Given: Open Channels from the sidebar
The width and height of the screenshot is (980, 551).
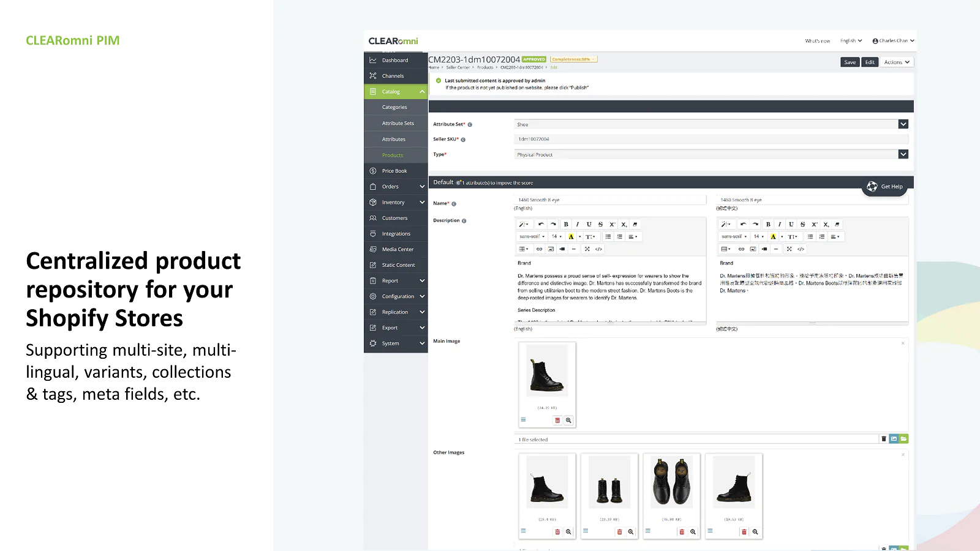Looking at the screenshot, I should tap(396, 76).
